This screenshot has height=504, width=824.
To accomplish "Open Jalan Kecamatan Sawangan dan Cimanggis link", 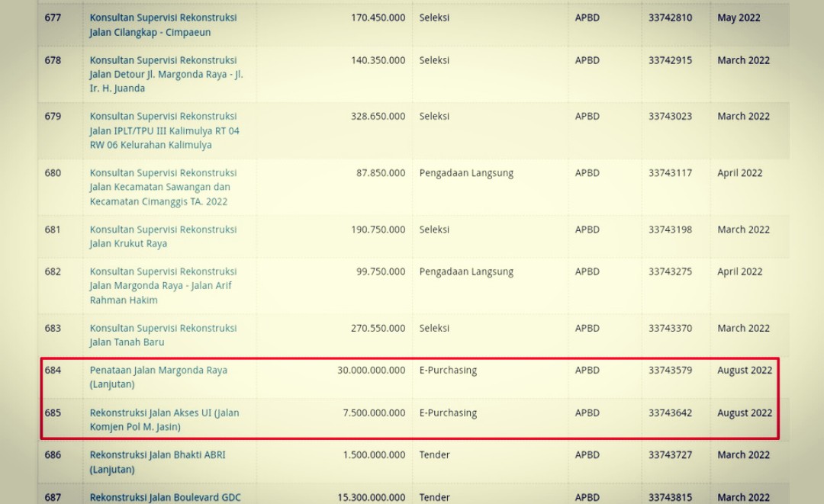I will [x=163, y=187].
